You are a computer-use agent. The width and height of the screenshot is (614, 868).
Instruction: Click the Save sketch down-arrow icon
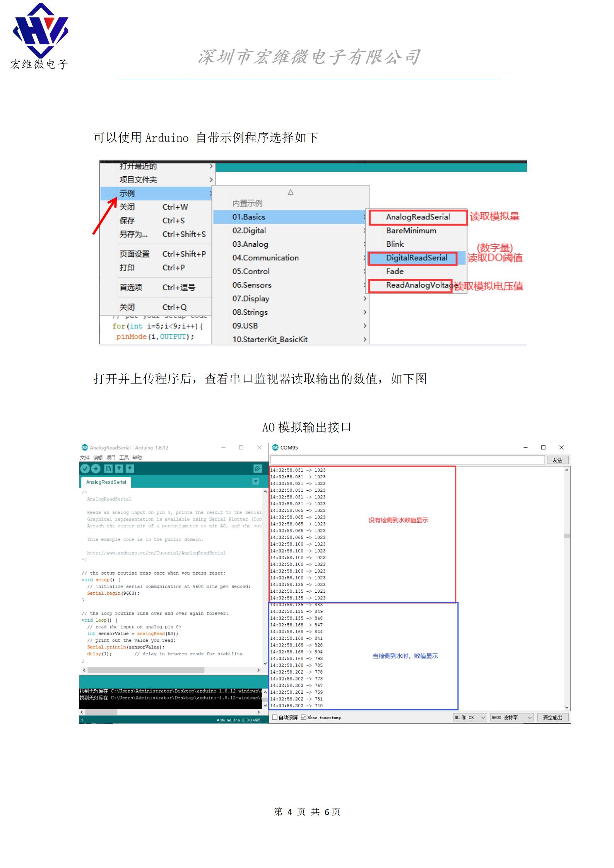pos(130,469)
